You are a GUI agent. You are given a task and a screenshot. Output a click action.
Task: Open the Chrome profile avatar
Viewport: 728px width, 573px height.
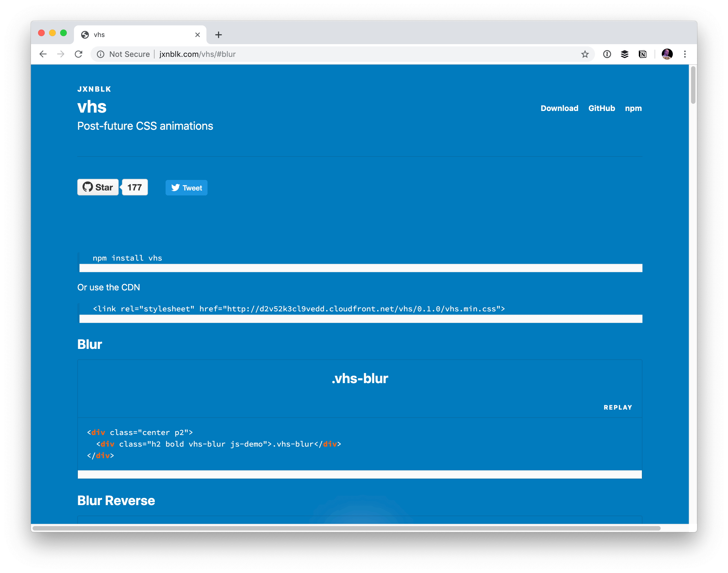[x=667, y=54]
